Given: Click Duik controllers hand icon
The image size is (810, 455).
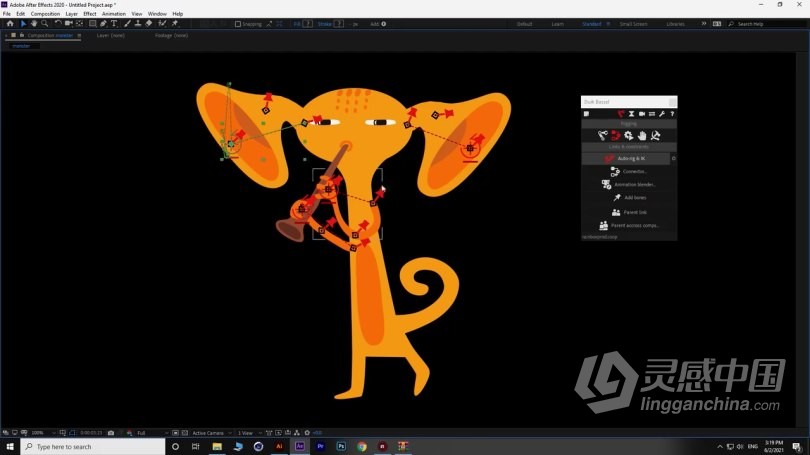Looking at the screenshot, I should point(642,135).
